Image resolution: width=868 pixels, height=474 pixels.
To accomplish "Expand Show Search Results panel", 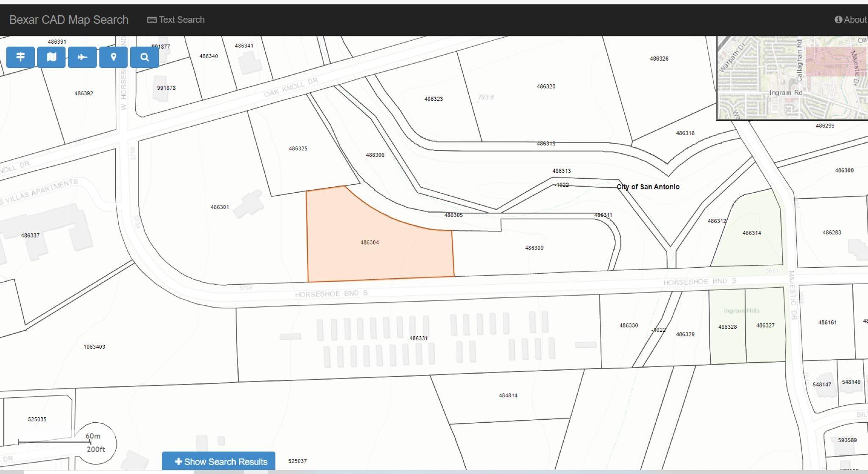I will 225,462.
